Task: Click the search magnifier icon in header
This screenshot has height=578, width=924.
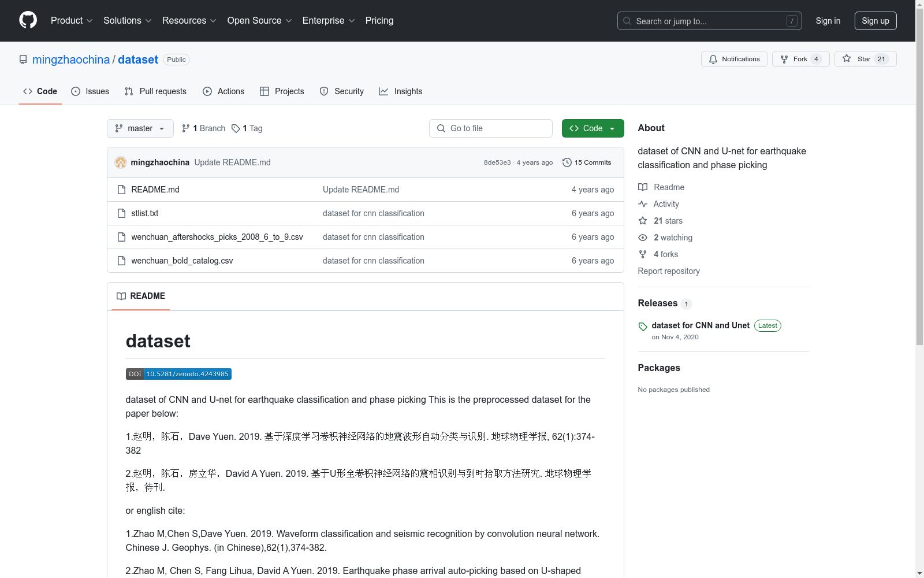Action: click(627, 21)
